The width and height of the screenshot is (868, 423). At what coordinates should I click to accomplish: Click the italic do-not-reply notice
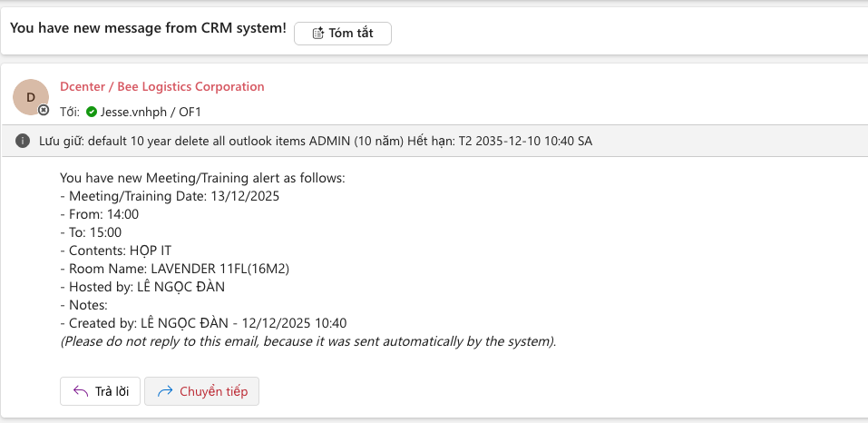point(308,341)
